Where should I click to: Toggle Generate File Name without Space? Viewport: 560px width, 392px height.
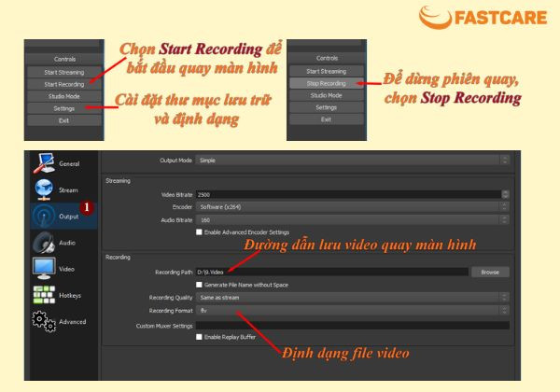(199, 285)
